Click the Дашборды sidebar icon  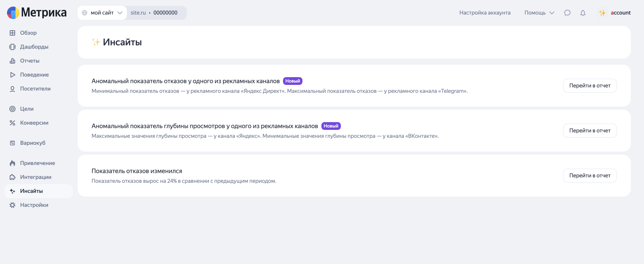[12, 47]
